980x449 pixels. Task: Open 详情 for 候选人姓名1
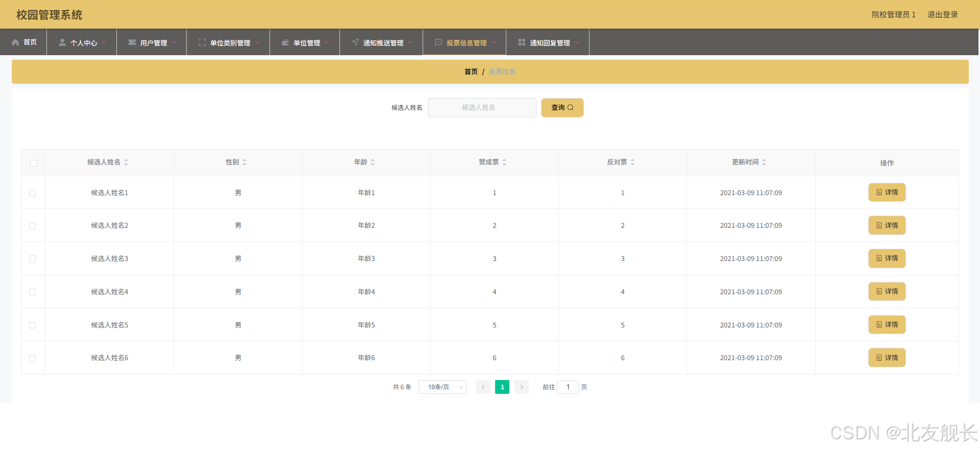tap(887, 193)
